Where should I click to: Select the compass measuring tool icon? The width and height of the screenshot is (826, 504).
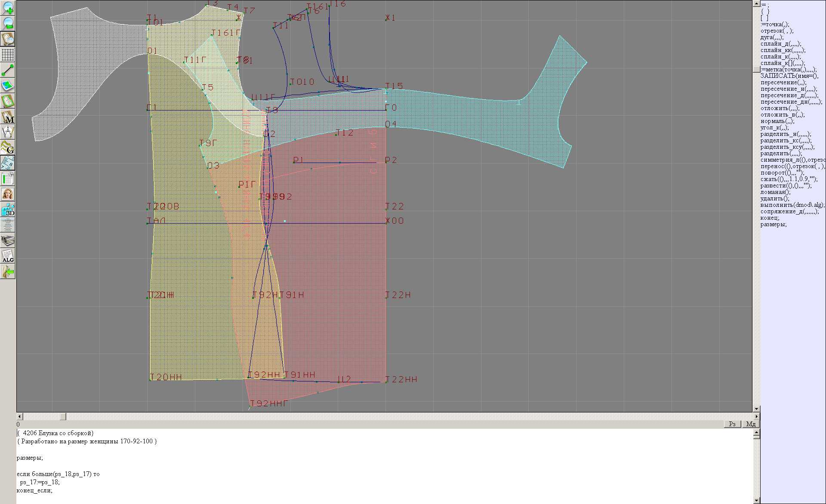point(8,132)
